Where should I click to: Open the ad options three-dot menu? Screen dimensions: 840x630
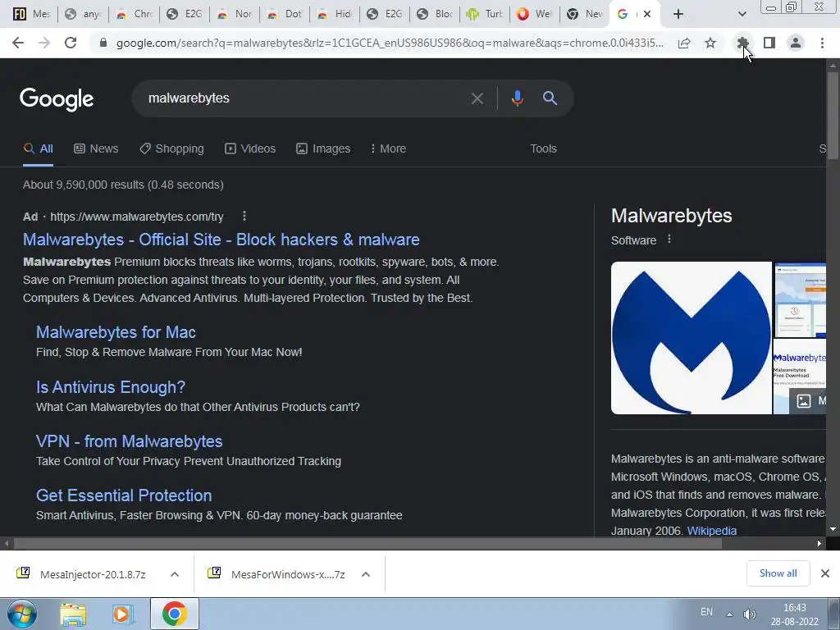[244, 216]
